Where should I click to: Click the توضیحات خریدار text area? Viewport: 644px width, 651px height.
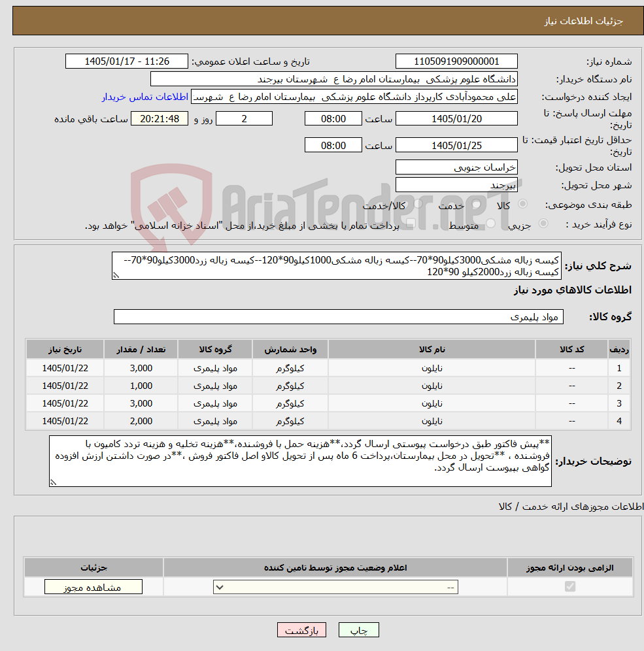pos(300,461)
